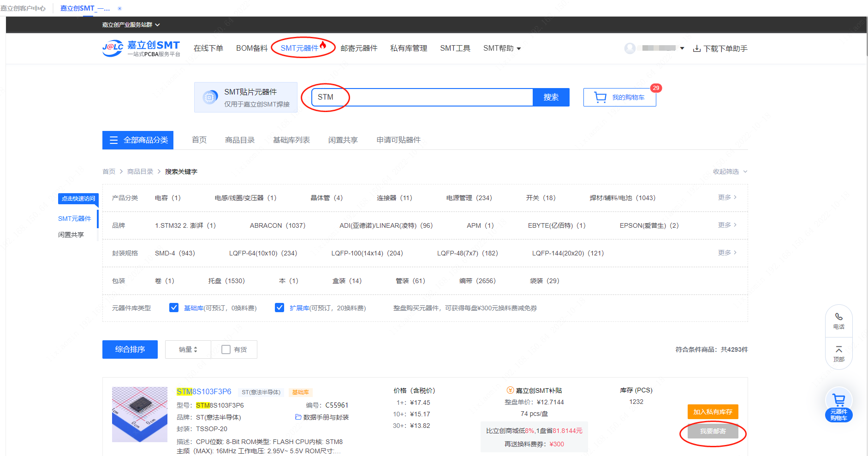Open the BOM备料 menu item

(x=252, y=48)
